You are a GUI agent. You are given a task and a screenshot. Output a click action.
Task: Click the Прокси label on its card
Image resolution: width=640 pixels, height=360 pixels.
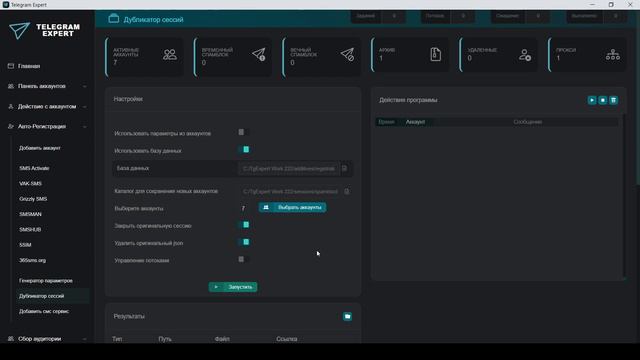point(566,50)
